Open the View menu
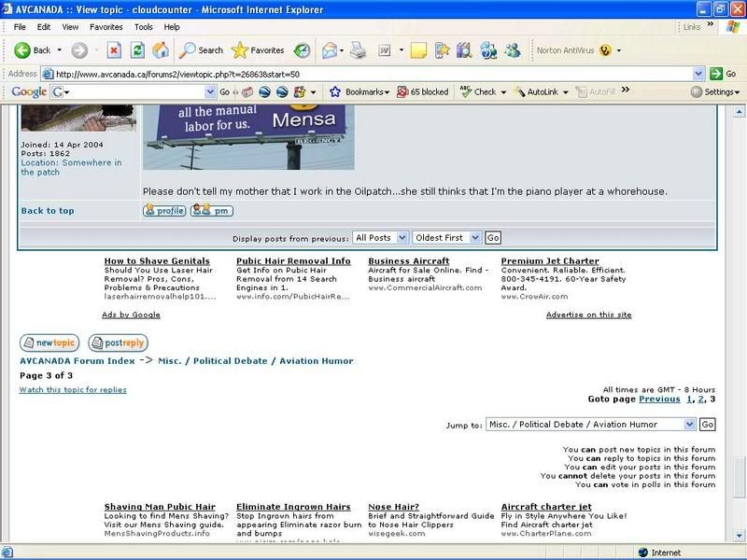The image size is (747, 560). click(70, 27)
